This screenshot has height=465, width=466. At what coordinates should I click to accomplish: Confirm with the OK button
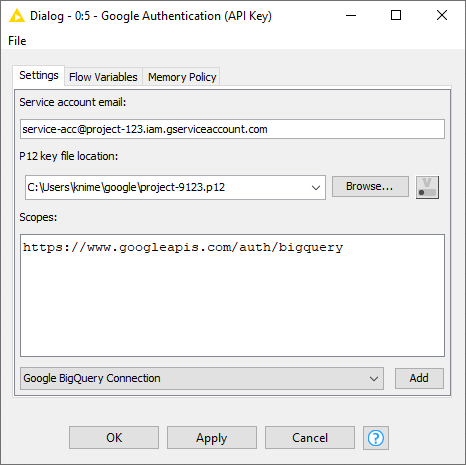click(114, 438)
